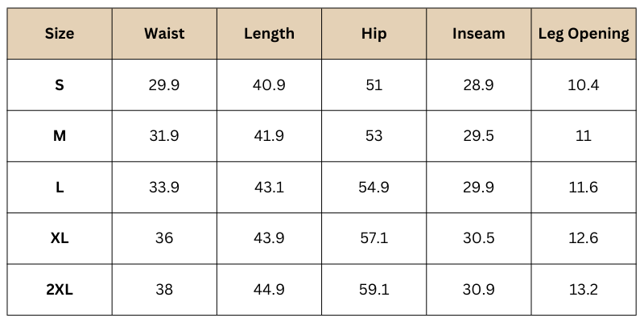The width and height of the screenshot is (644, 322).
Task: Select waist value 38 for size 2XL
Action: [164, 290]
